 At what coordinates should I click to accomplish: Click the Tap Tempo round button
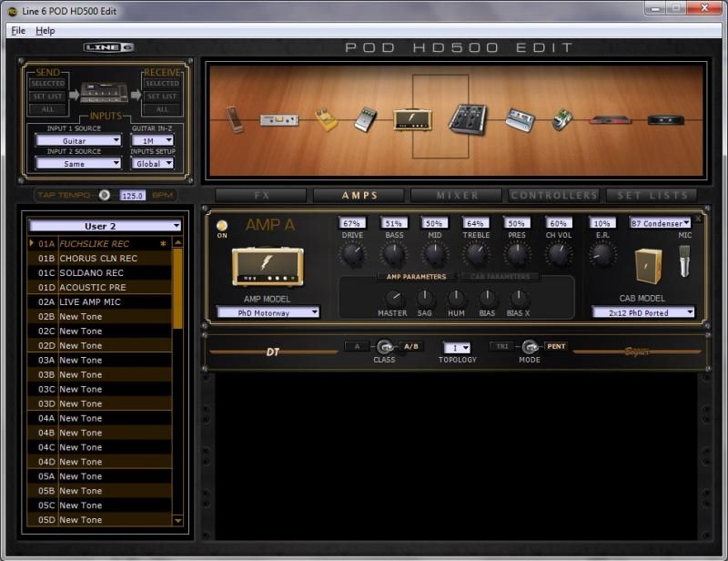(x=105, y=195)
